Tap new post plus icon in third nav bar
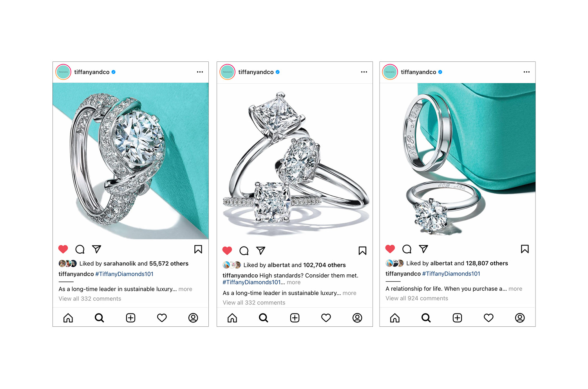The width and height of the screenshot is (588, 389). pyautogui.click(x=457, y=318)
